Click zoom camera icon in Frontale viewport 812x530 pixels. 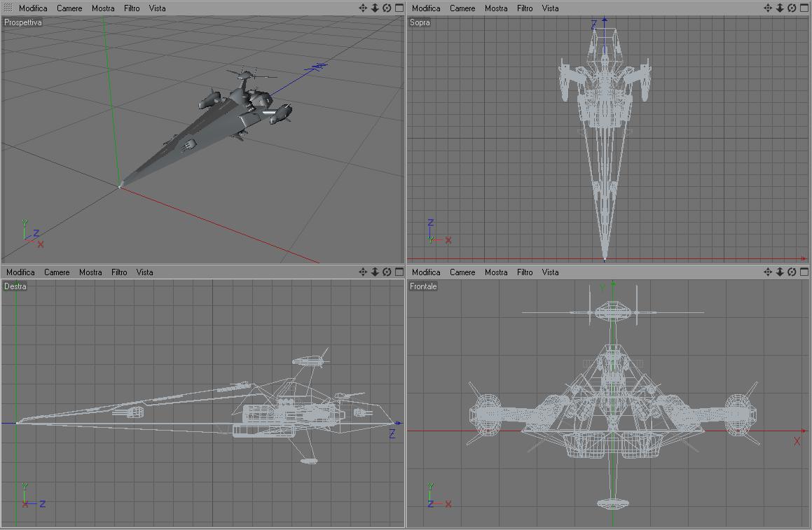pos(780,272)
